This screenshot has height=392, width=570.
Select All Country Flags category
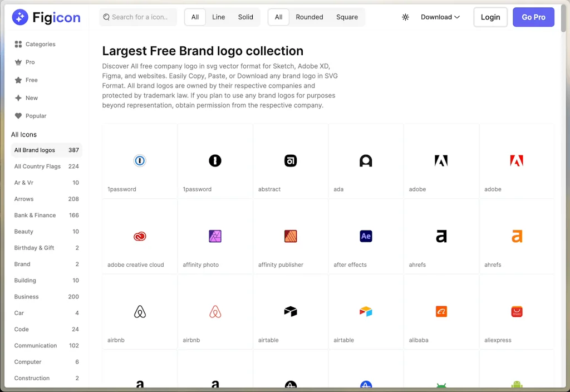coord(37,166)
